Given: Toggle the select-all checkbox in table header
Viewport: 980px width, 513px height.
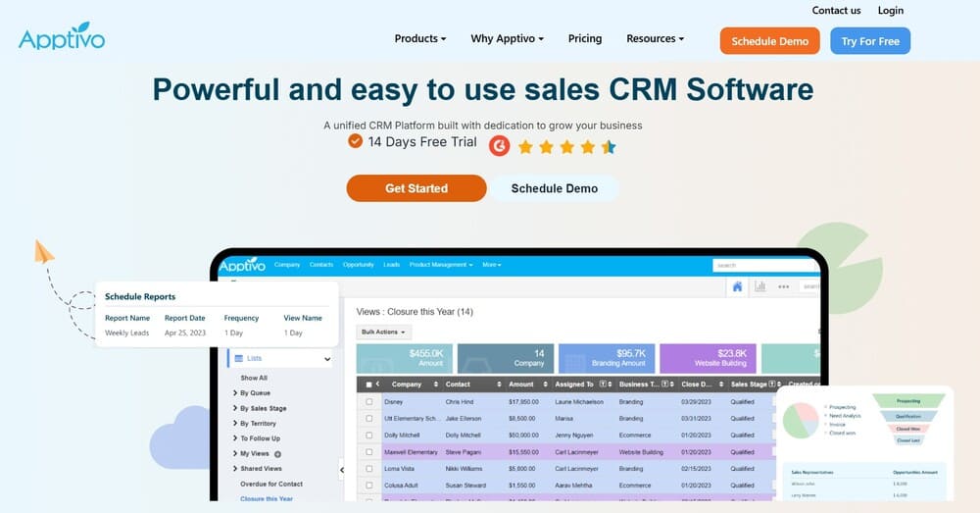Looking at the screenshot, I should [368, 385].
